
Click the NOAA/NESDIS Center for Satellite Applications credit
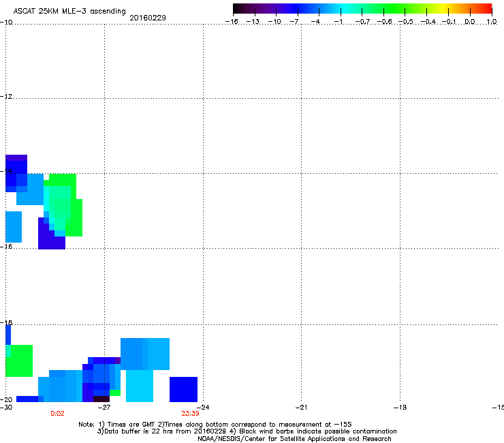pos(294,439)
